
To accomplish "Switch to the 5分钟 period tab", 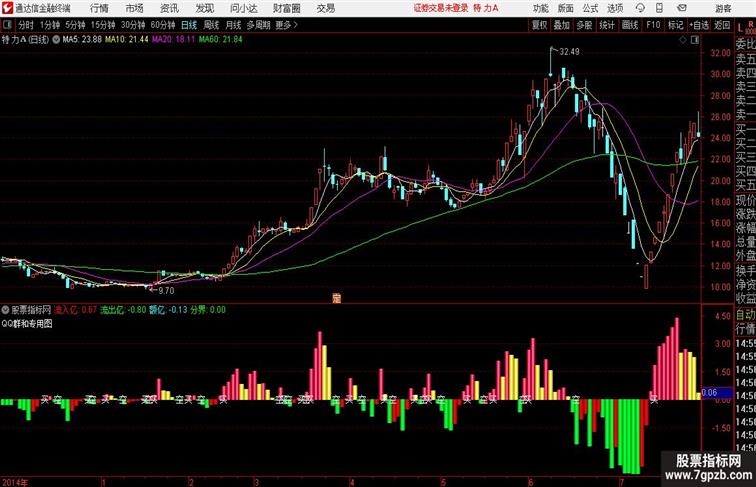I will pyautogui.click(x=75, y=25).
